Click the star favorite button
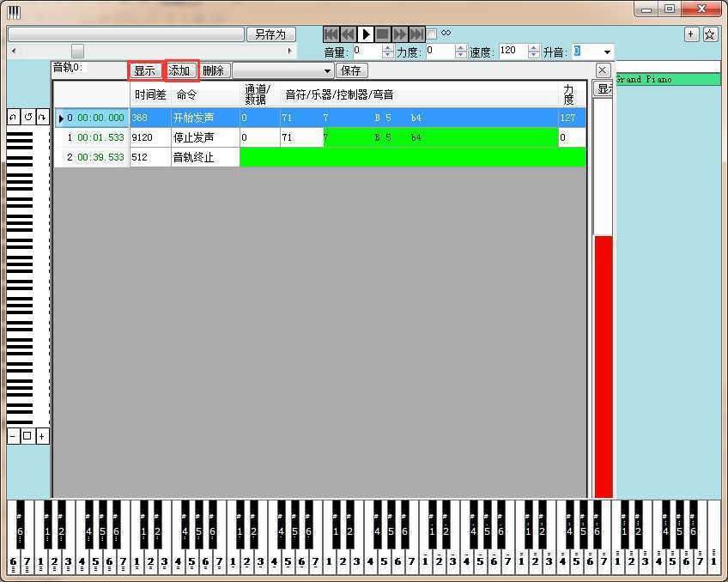Screen dimensions: 728x582 710,33
